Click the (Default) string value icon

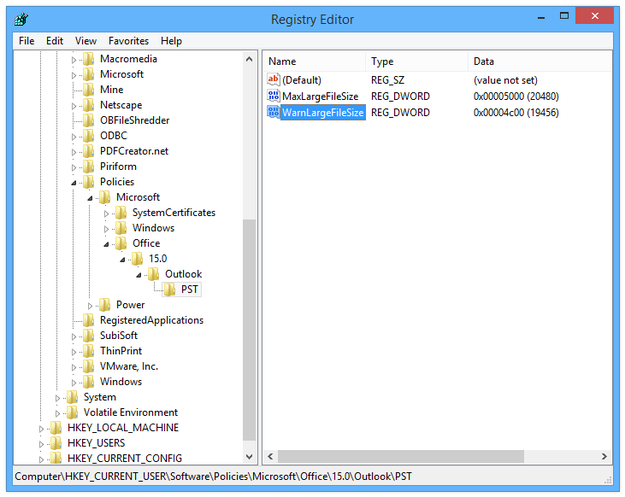coord(273,80)
